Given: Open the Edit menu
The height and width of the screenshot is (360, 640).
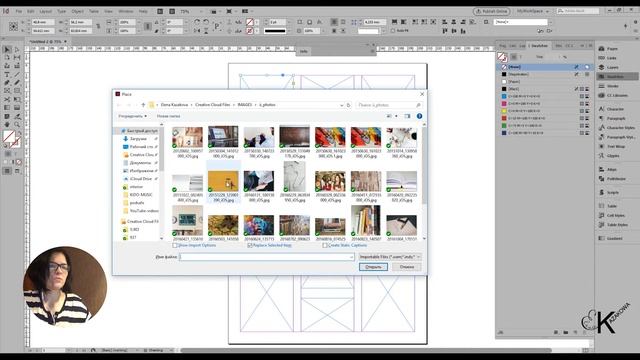Looking at the screenshot, I should click(31, 11).
